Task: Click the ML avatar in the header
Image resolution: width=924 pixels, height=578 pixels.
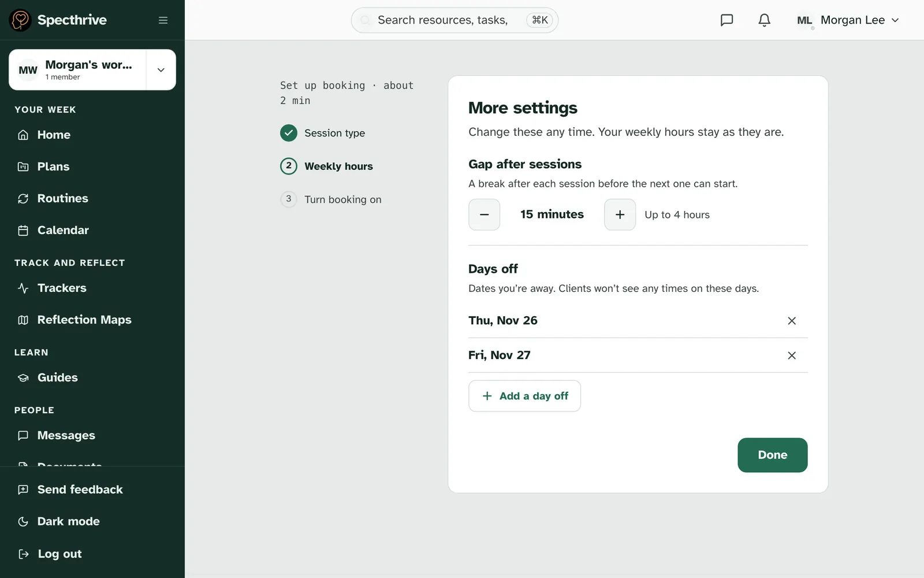Action: tap(804, 20)
